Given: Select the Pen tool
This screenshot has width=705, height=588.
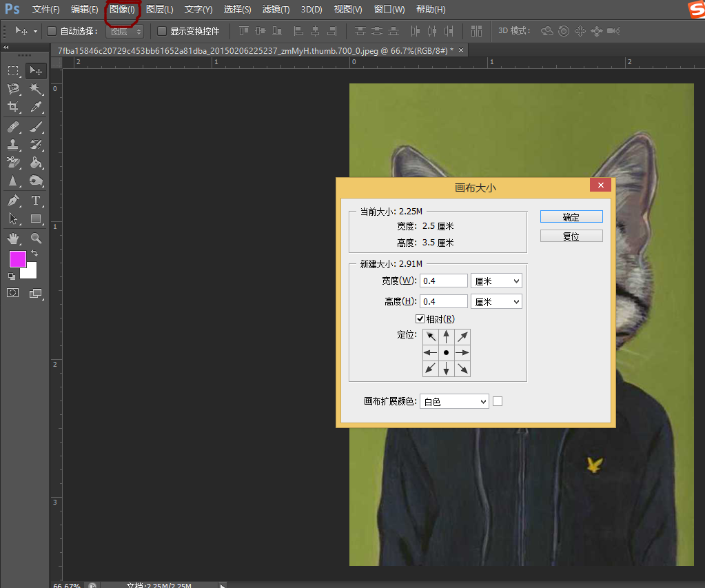Looking at the screenshot, I should 13,201.
